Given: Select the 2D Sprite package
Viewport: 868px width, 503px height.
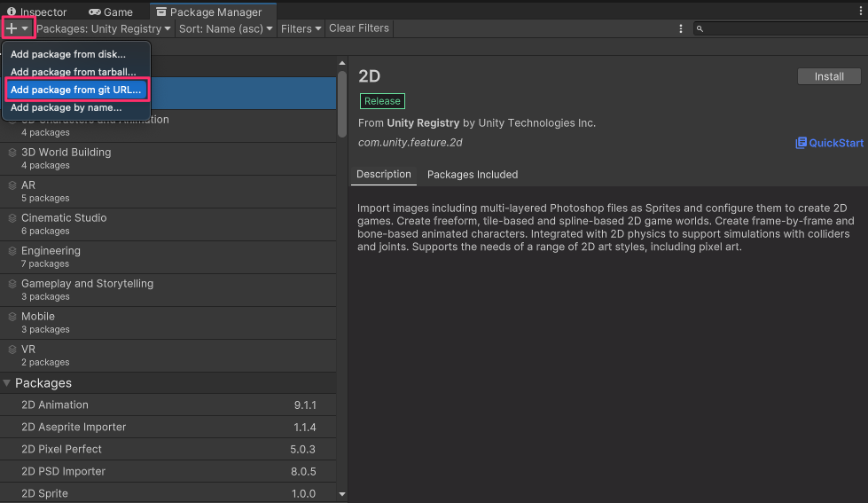Looking at the screenshot, I should [168, 493].
